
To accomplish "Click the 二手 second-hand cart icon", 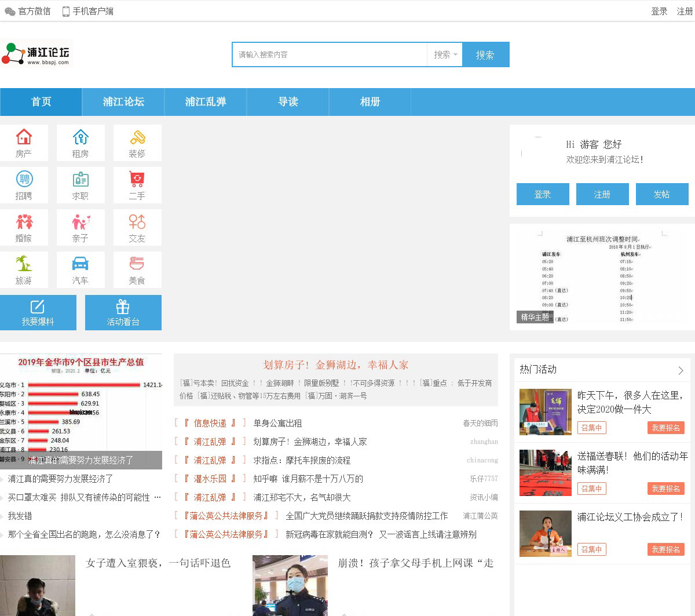I will coord(137,180).
